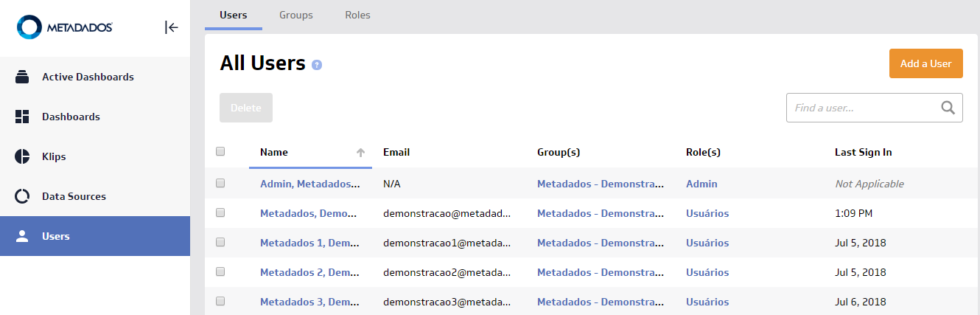Open the Roles tab

click(357, 15)
